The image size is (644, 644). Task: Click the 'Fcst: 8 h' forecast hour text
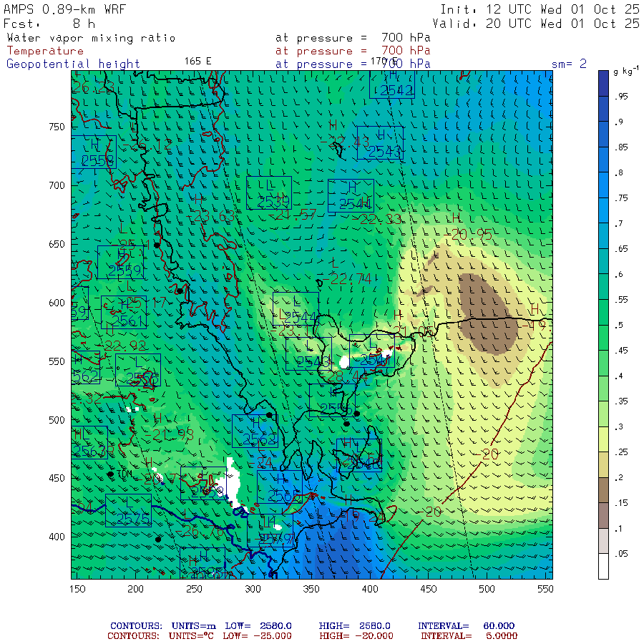click(49, 24)
